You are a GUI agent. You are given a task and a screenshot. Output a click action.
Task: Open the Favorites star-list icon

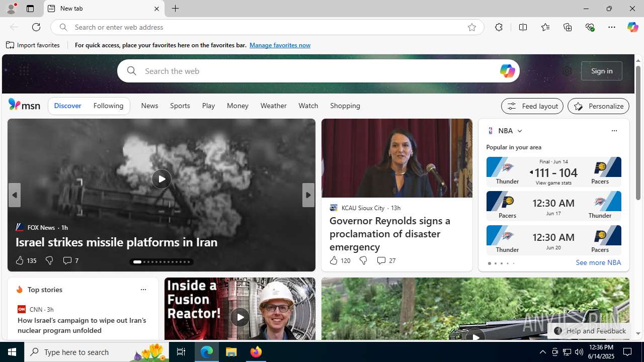point(545,27)
